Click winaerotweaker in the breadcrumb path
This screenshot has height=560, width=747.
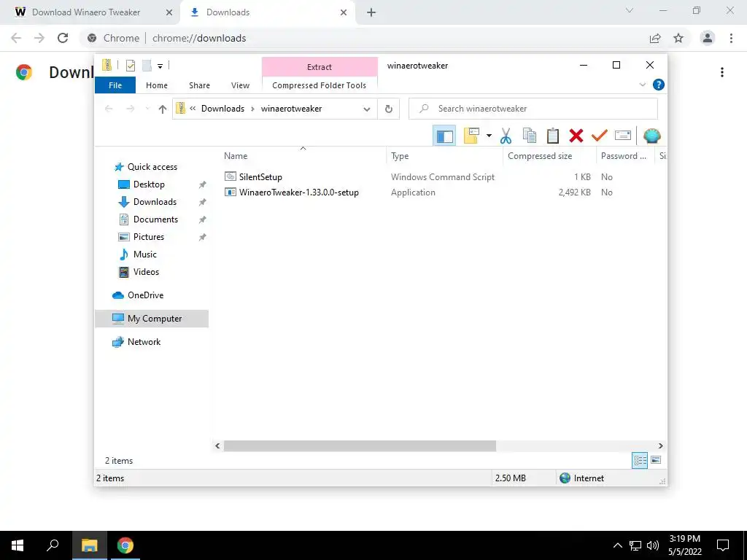[x=291, y=109]
